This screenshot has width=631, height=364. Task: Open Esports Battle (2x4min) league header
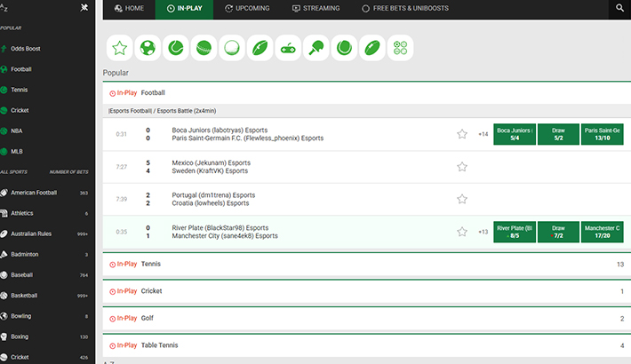click(162, 111)
